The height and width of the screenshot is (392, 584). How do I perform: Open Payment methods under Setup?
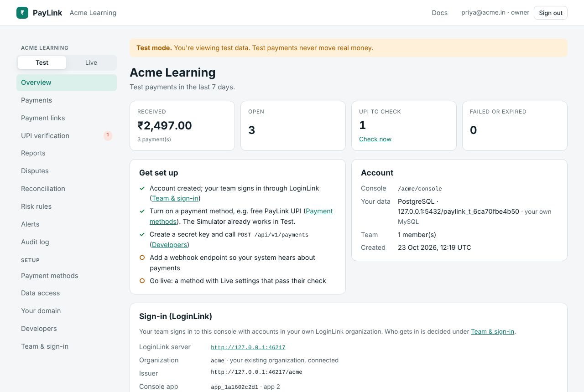click(67, 276)
